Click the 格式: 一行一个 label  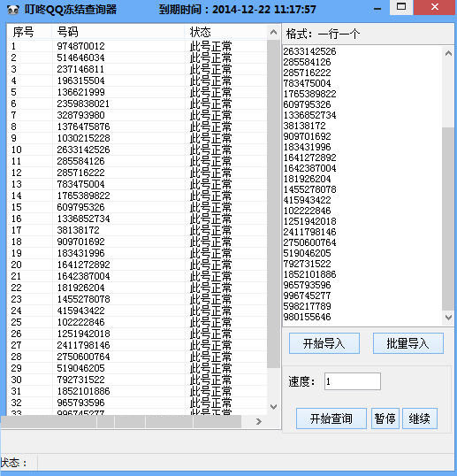[x=323, y=34]
